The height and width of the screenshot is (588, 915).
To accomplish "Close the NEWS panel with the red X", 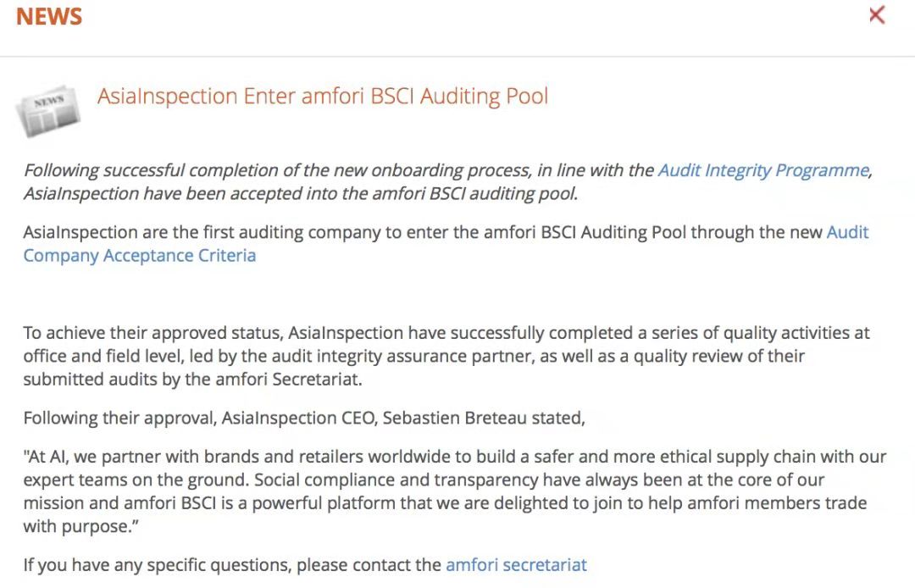I will click(877, 15).
